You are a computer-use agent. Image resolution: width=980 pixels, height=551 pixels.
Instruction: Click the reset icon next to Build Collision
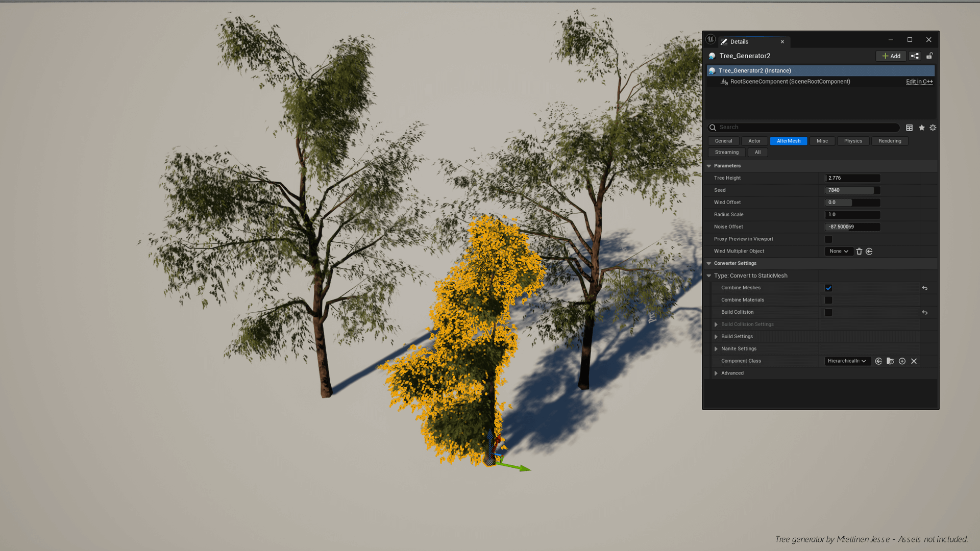925,312
